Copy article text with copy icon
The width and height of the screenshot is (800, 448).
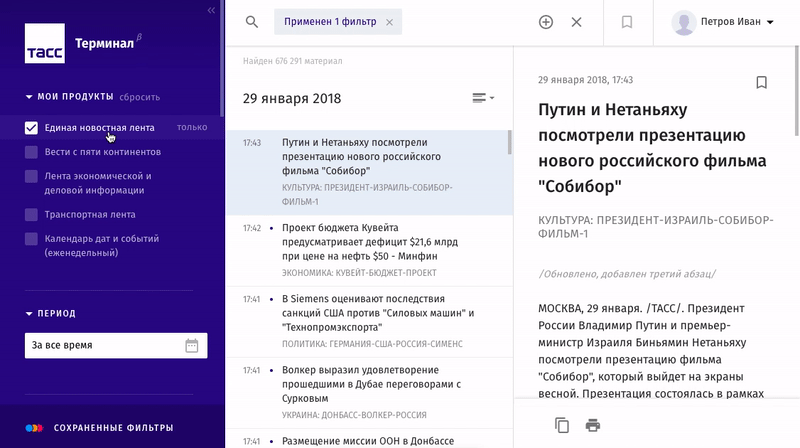[x=562, y=425]
